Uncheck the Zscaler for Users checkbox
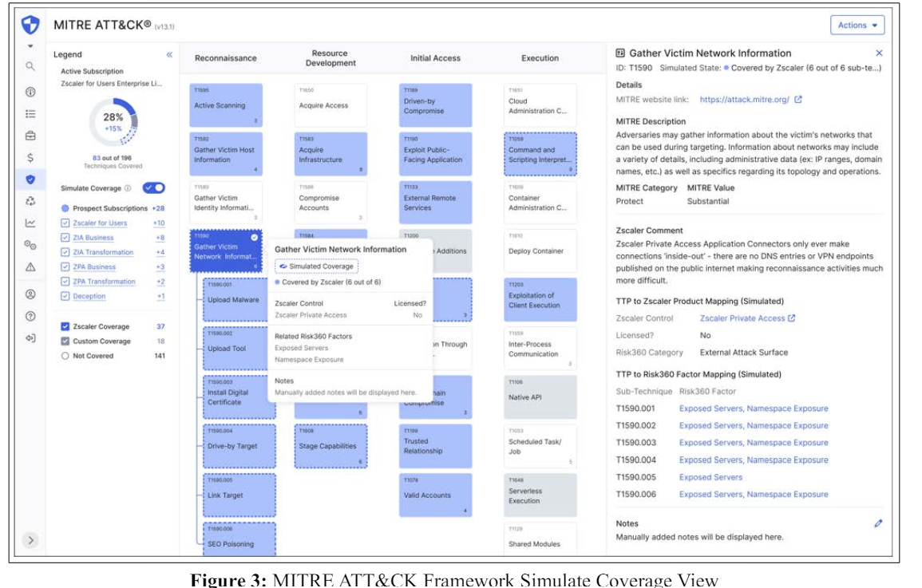Screen dimensions: 922x588 [65, 223]
